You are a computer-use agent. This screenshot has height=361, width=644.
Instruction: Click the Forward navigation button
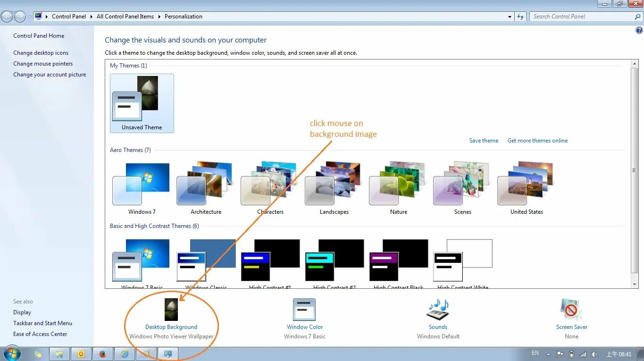tap(20, 17)
